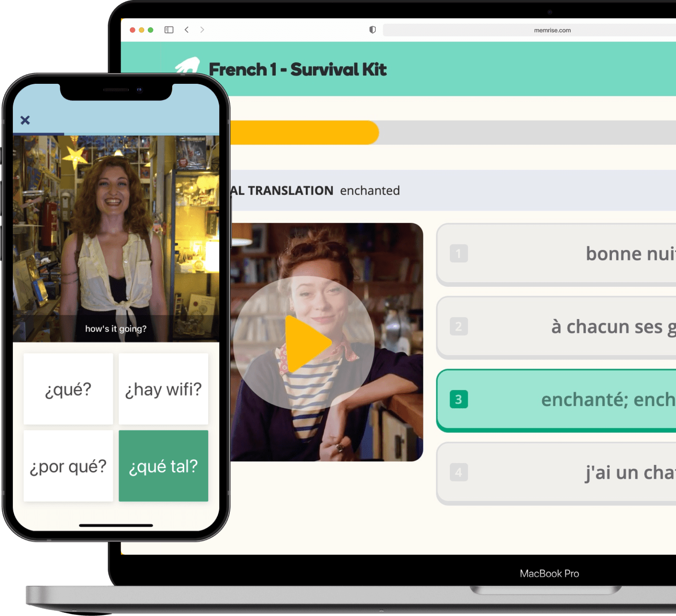Viewport: 676px width, 616px height.
Task: Choose ¿por qué? on the phone
Action: (x=68, y=466)
